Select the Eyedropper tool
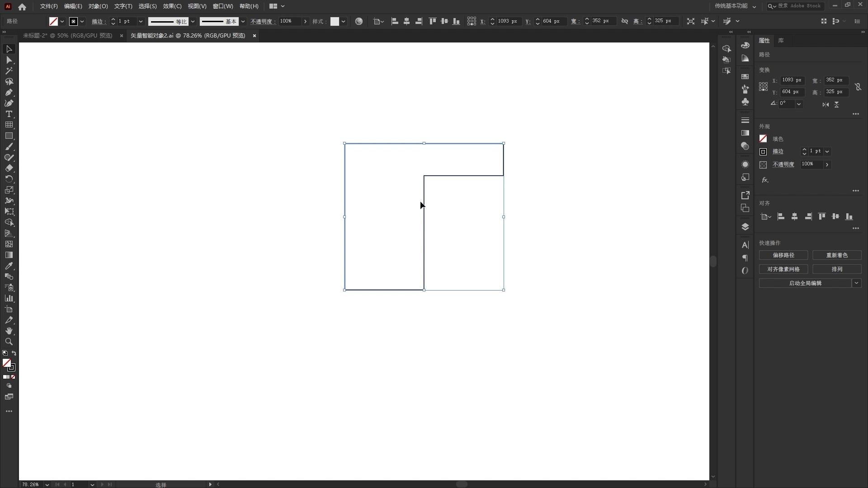Screen dimensions: 868x488 (x=9, y=266)
